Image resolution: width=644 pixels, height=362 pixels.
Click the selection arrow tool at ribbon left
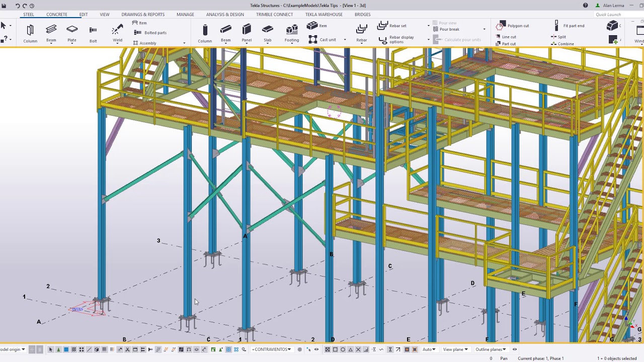[4, 26]
